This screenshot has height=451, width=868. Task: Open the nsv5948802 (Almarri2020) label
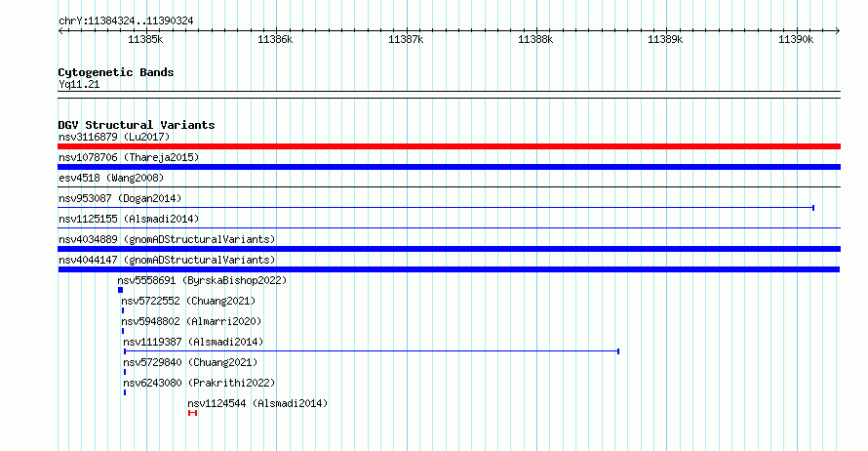click(x=191, y=321)
